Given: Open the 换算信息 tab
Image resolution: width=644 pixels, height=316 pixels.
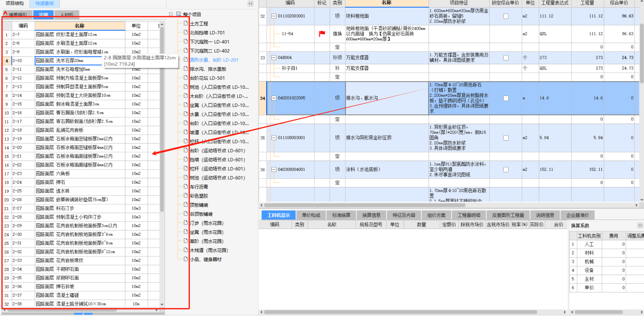Looking at the screenshot, I should [371, 215].
